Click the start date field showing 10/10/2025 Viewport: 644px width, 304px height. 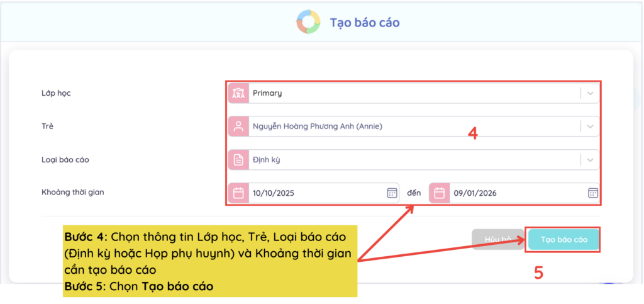[x=314, y=193]
